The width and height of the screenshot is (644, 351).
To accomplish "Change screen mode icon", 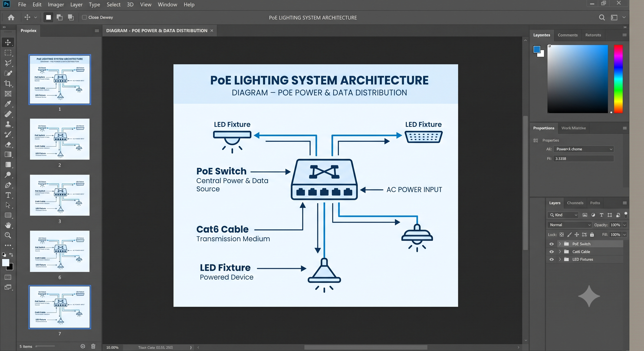I will (x=8, y=287).
